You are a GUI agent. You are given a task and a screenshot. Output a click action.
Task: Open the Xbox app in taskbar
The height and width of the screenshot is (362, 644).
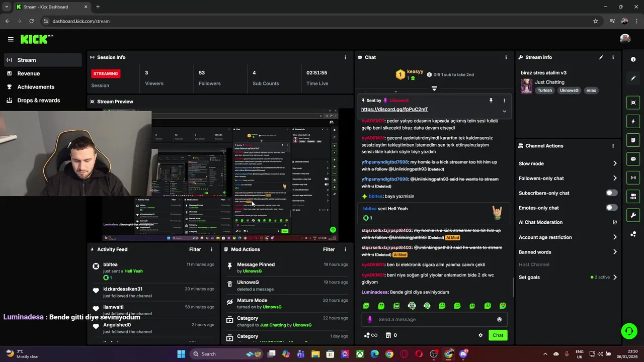pos(360,354)
